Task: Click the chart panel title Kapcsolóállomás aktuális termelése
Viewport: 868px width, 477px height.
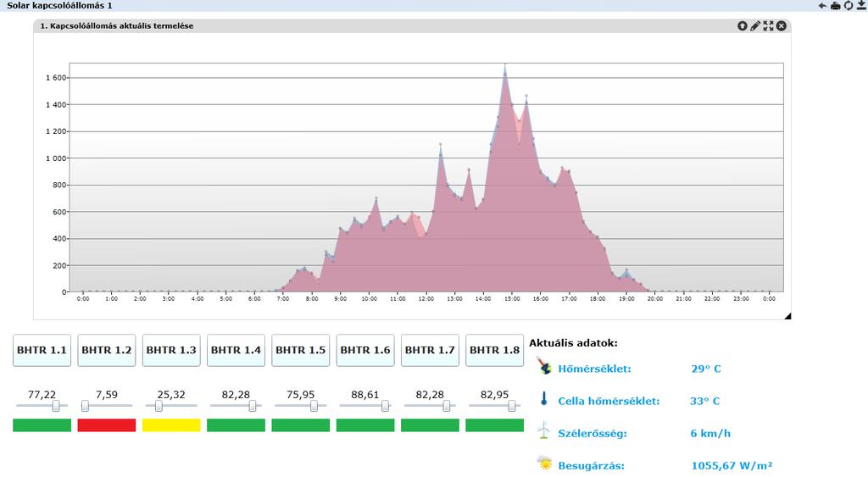Action: pyautogui.click(x=116, y=26)
